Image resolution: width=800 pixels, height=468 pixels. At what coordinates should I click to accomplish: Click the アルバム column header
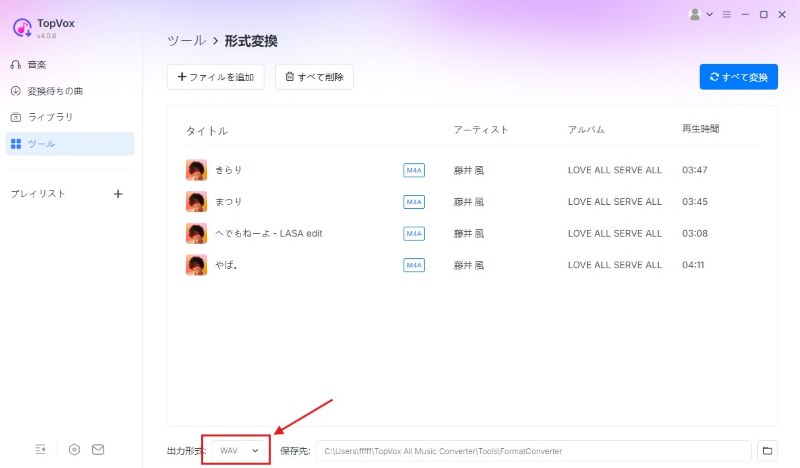tap(586, 130)
